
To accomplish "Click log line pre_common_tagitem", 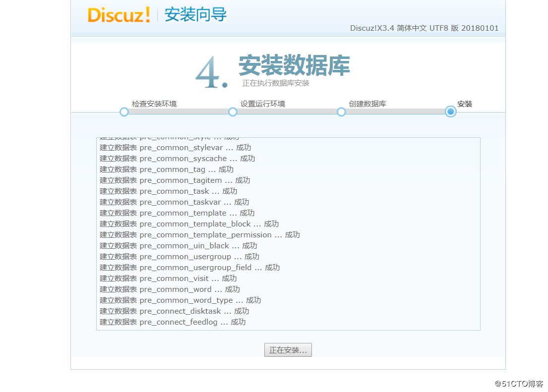I will click(x=175, y=180).
